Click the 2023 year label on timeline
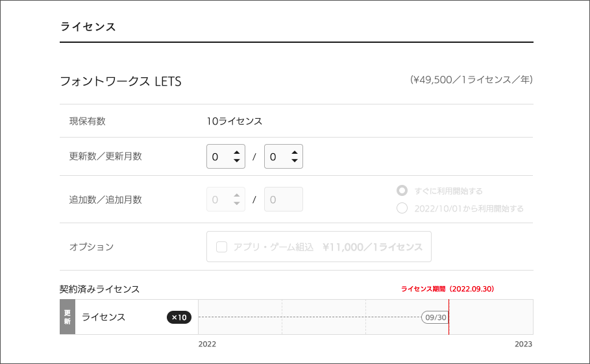 (x=522, y=344)
